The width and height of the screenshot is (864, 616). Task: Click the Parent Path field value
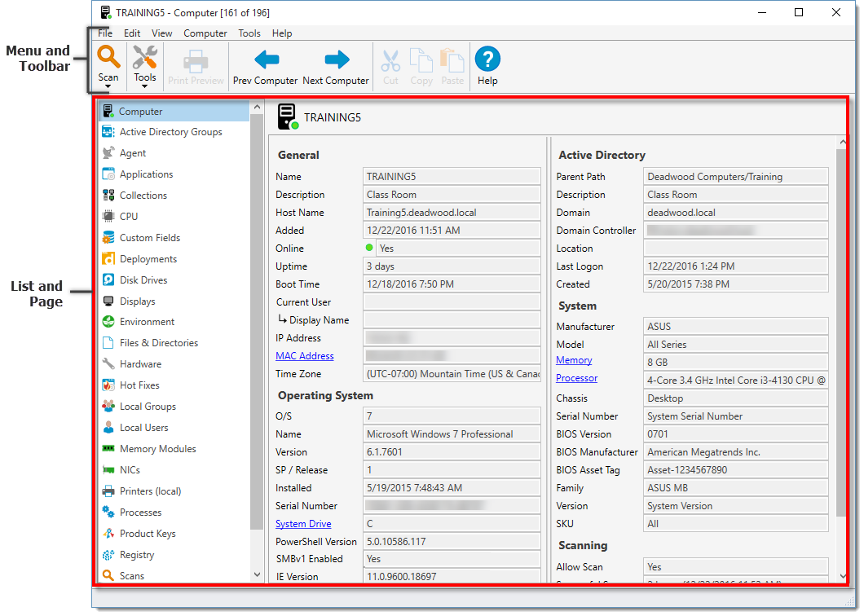click(736, 176)
